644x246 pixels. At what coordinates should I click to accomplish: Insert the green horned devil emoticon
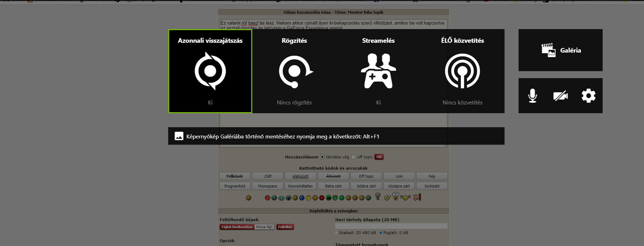point(335,198)
